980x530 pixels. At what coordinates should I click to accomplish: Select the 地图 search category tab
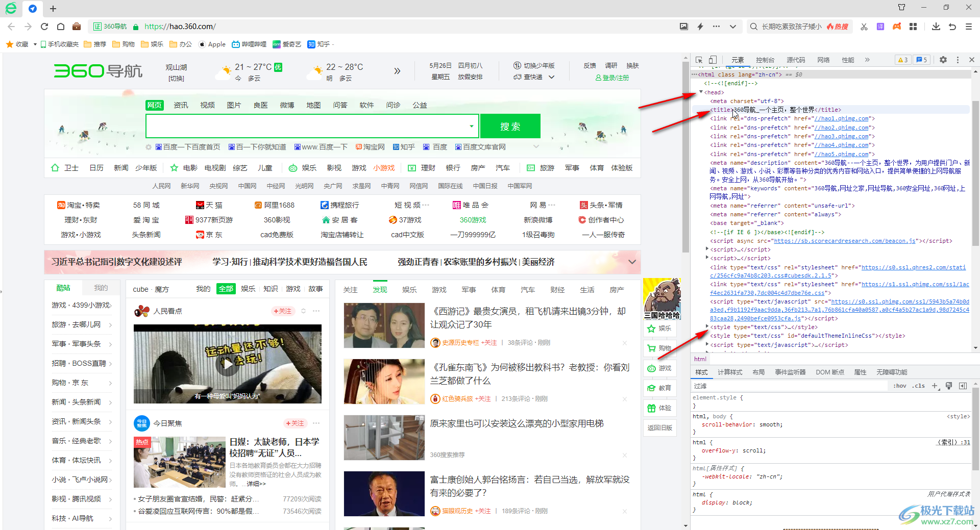pos(313,105)
